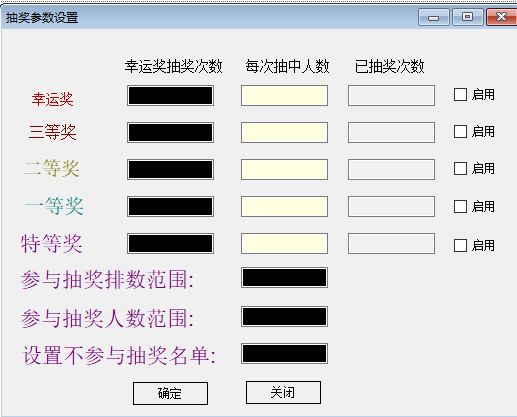The width and height of the screenshot is (517, 417).
Task: Click the 设置不参与抽奖名单 input box
Action: (284, 354)
